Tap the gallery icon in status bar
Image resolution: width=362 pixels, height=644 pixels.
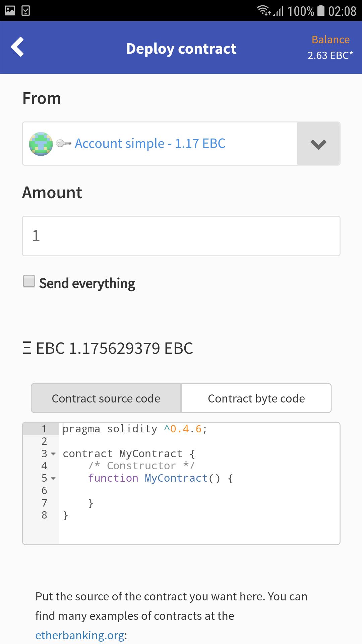pyautogui.click(x=10, y=11)
